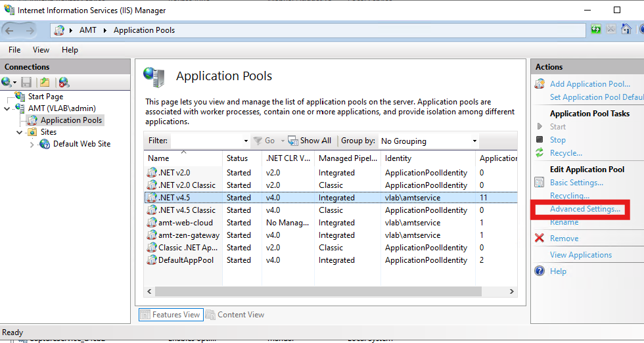Select the Classic .NET Ap... pool row
This screenshot has width=644, height=343.
click(331, 248)
